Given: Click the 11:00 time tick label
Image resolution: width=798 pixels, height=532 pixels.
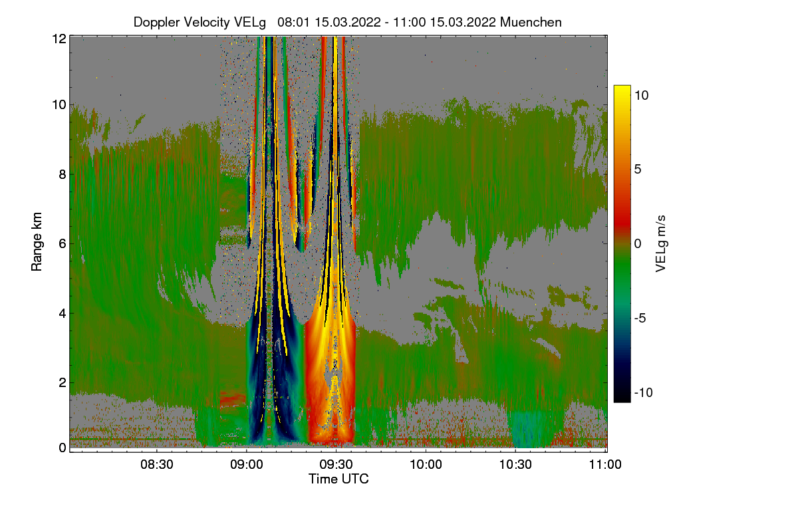Looking at the screenshot, I should pyautogui.click(x=606, y=465).
